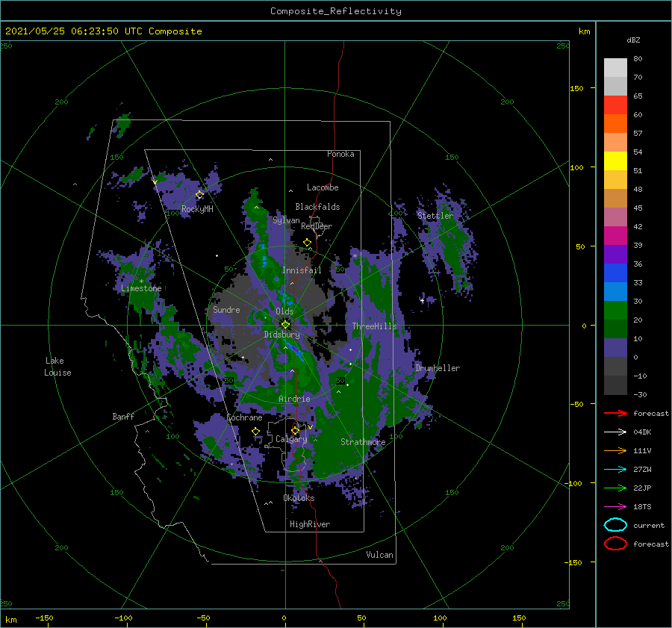Pick the green 22JP arrow legend icon
The height and width of the screenshot is (628, 672).
click(615, 488)
